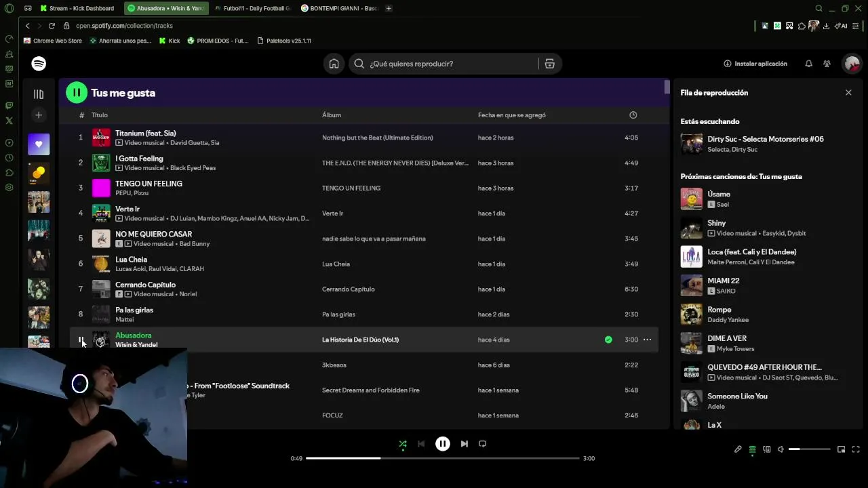Pause playback with green 'Tus me gusta' button

point(77,93)
